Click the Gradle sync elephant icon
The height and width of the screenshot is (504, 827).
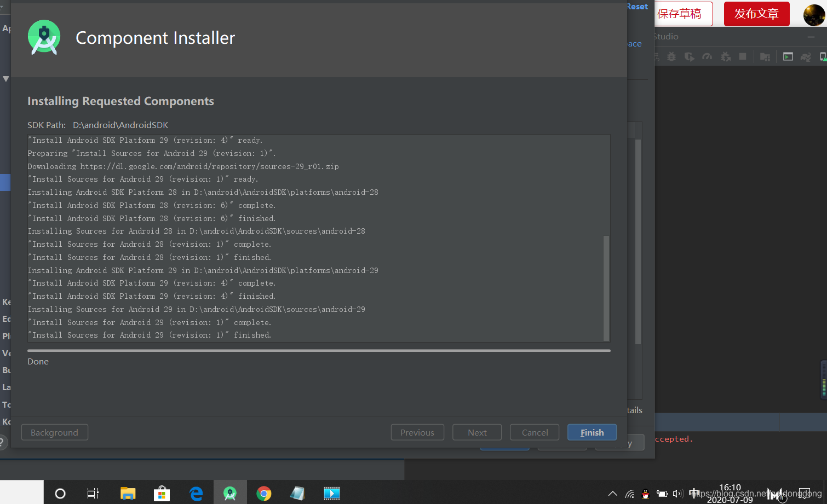click(806, 56)
